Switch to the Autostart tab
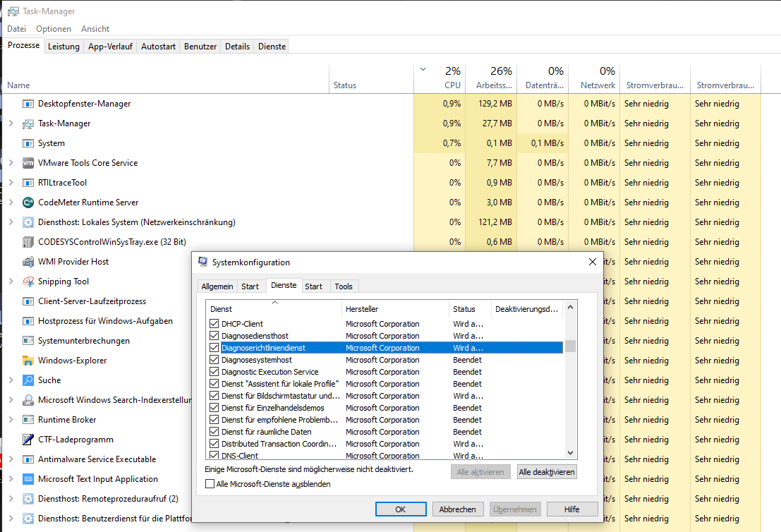This screenshot has height=532, width=781. (159, 47)
